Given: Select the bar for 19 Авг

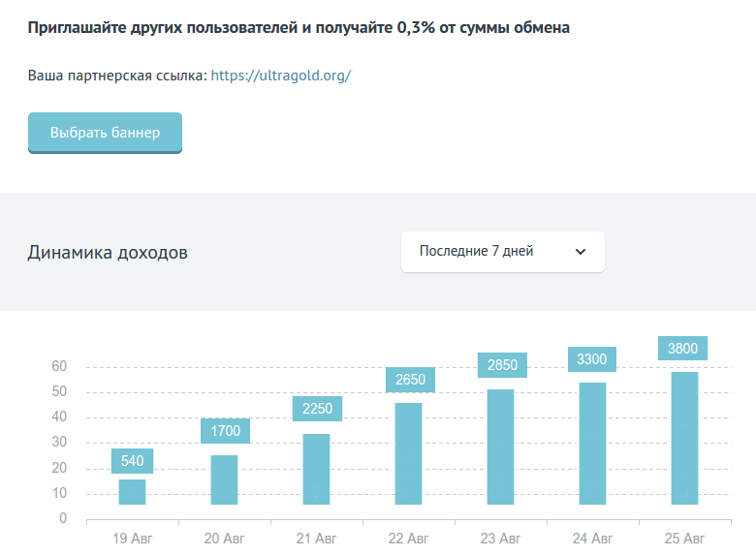Looking at the screenshot, I should pyautogui.click(x=132, y=492).
